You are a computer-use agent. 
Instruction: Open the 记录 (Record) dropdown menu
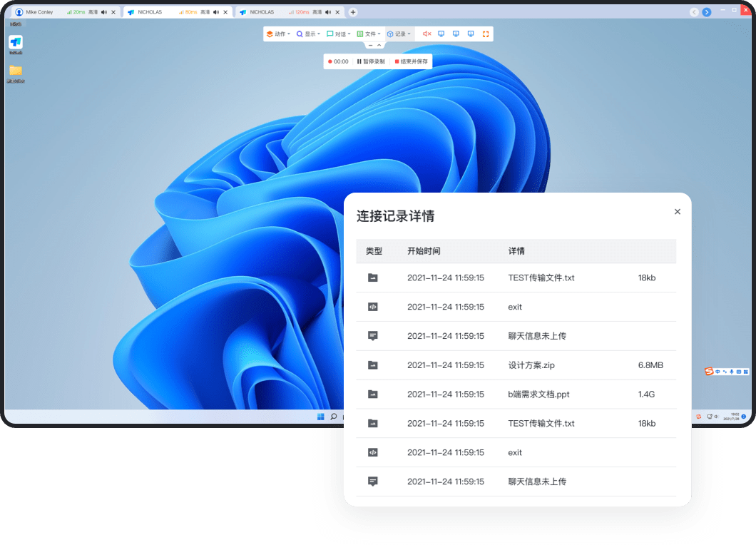399,34
